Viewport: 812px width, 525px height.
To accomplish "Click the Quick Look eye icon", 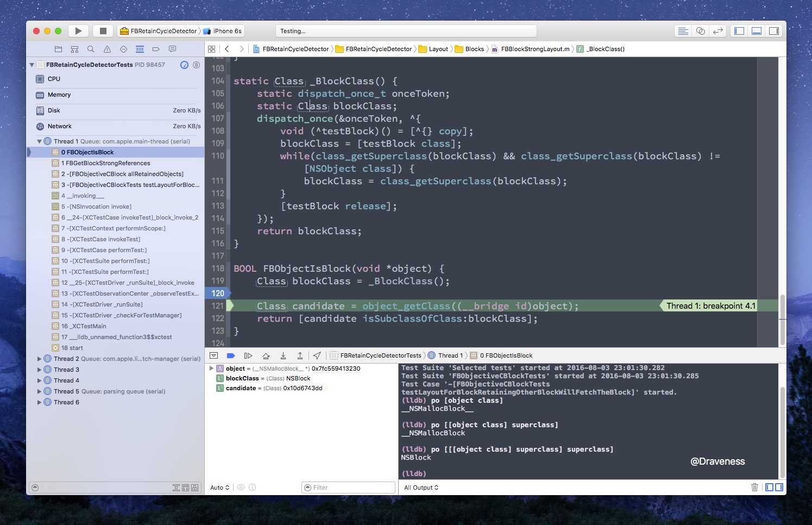I will tap(241, 487).
